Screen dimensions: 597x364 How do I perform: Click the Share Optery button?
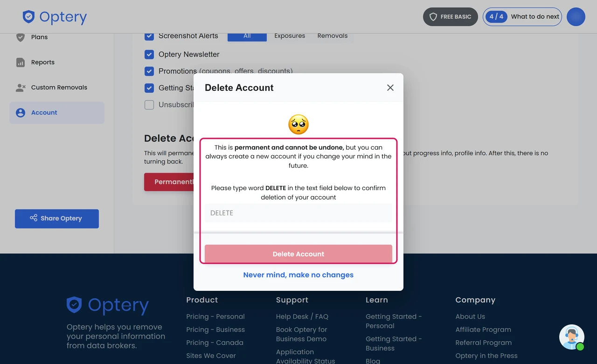click(57, 219)
